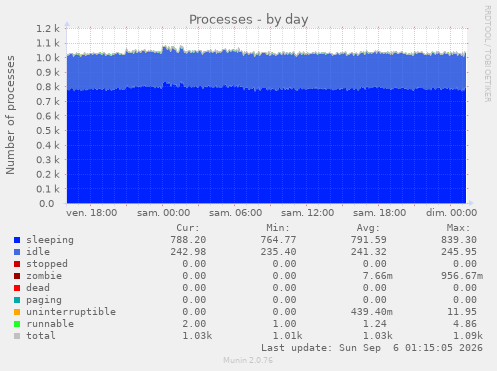
Task: Click idle current value 242.98
Action: click(188, 252)
